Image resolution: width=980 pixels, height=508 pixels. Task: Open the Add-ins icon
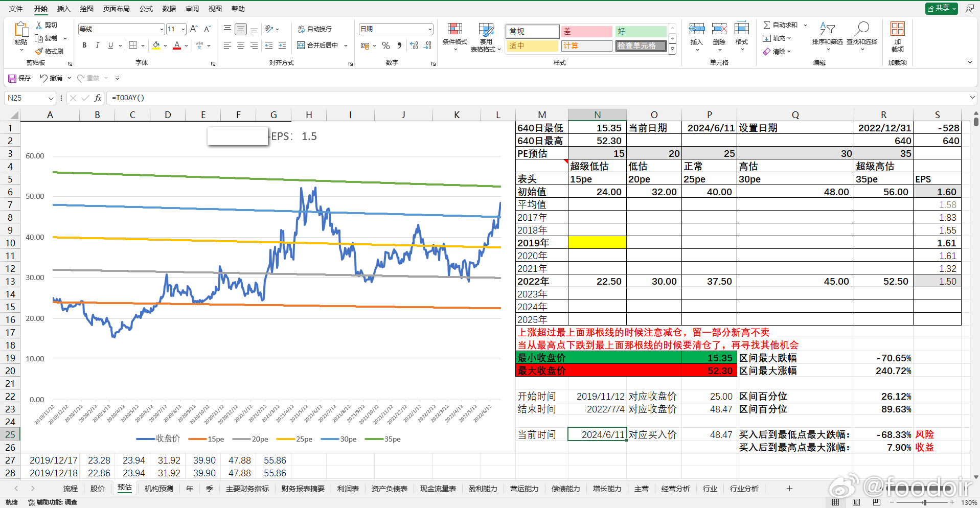pos(898,29)
